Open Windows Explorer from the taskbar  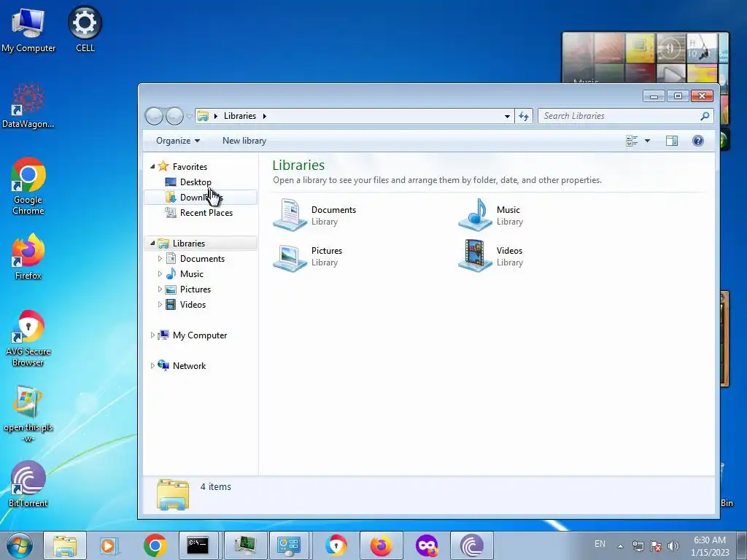pyautogui.click(x=65, y=545)
